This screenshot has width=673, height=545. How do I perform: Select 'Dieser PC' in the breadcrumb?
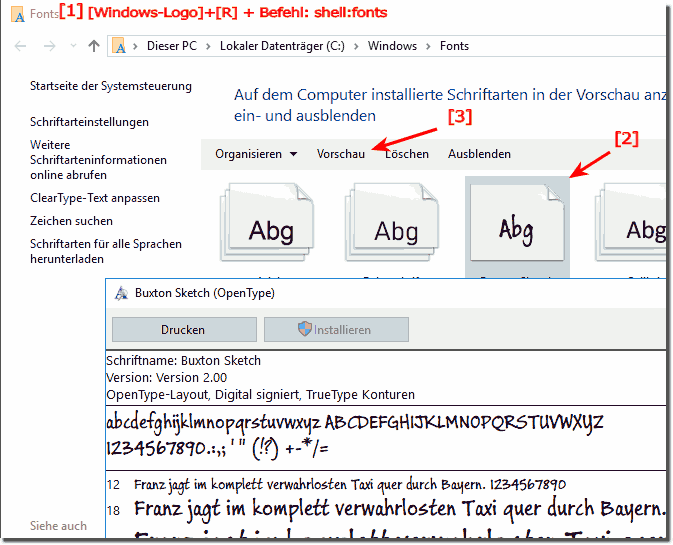pyautogui.click(x=172, y=45)
